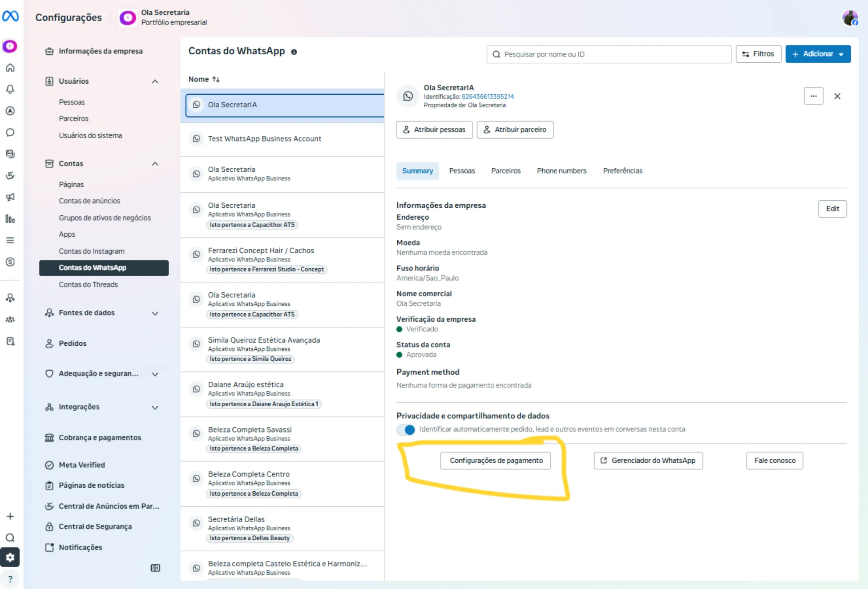Open the notifications bell in the left rail
This screenshot has height=589, width=868.
10,89
